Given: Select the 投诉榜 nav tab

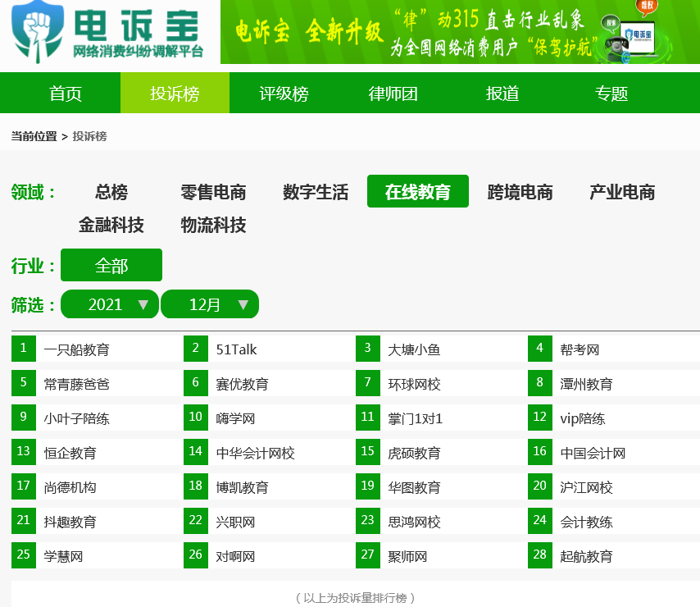Looking at the screenshot, I should [175, 93].
